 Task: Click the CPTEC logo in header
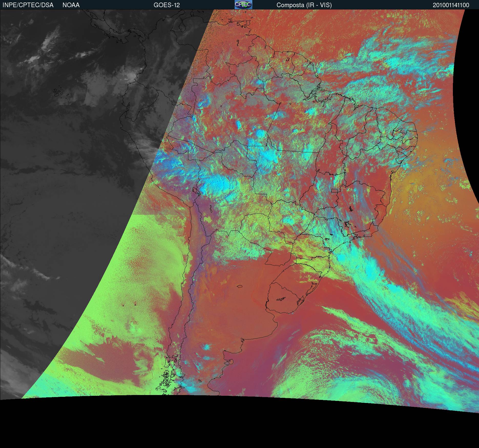tap(243, 5)
